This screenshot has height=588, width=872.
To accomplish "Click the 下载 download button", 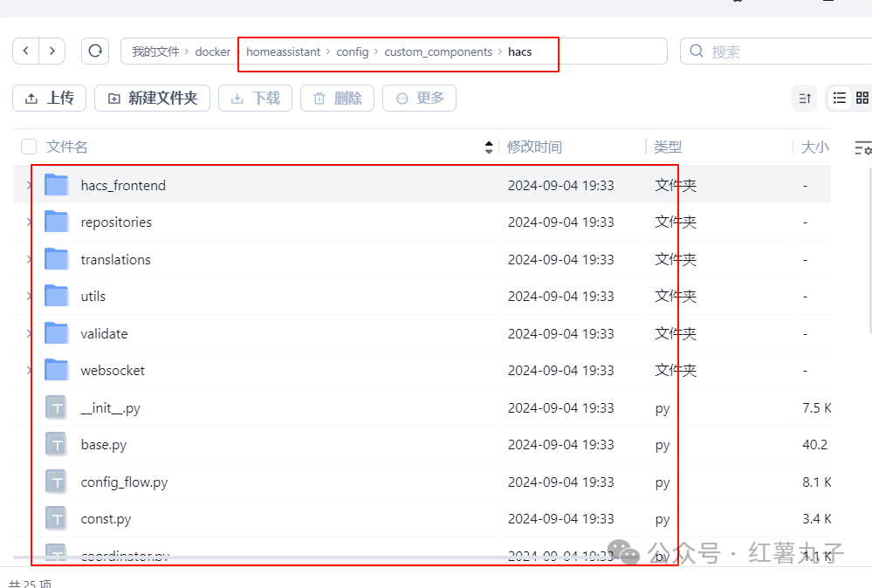I will [255, 99].
